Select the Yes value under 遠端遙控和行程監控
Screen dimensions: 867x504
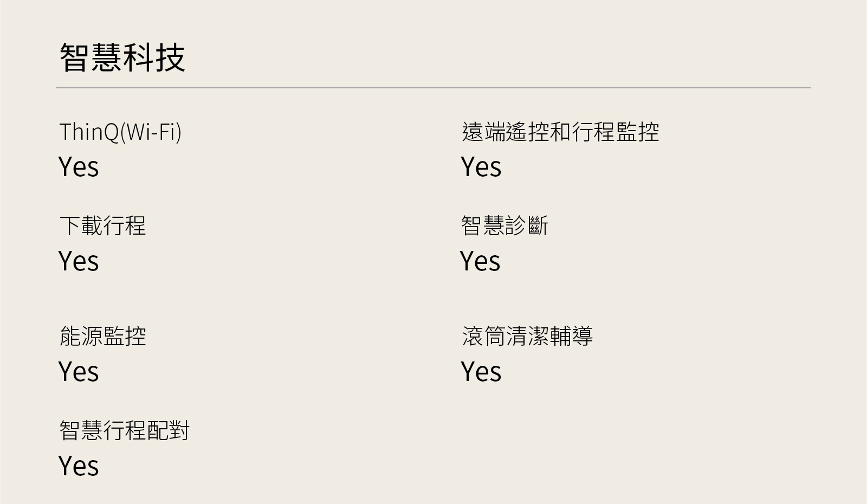(x=481, y=167)
